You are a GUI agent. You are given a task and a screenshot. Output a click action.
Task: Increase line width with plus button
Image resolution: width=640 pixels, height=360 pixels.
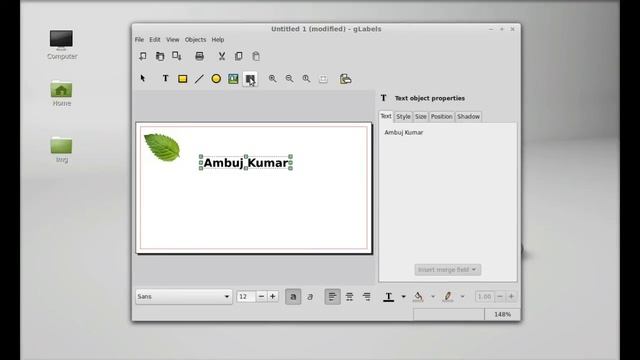click(x=511, y=297)
